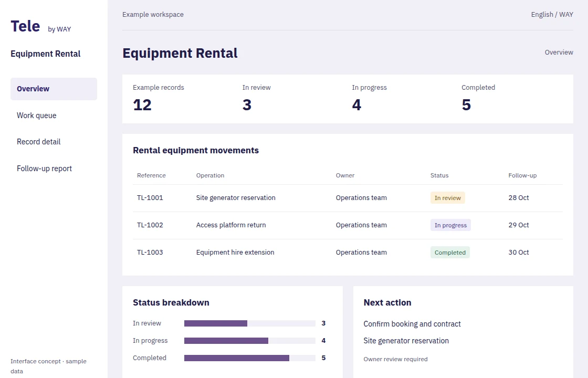Screen dimensions: 588x378
Task: Click Next action heading
Action: point(387,302)
